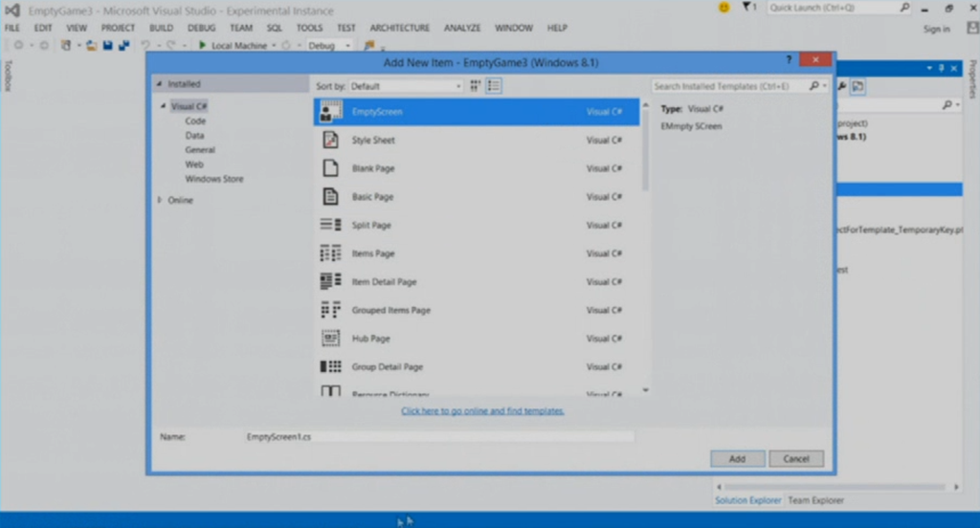Open search options dropdown arrow in dialog
980x528 pixels.
(824, 86)
